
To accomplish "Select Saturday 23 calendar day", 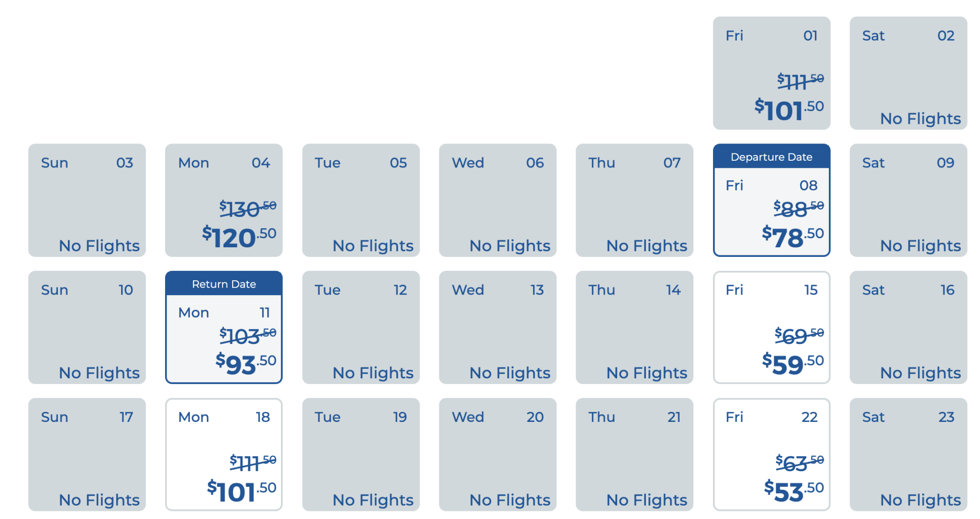I will click(x=908, y=454).
